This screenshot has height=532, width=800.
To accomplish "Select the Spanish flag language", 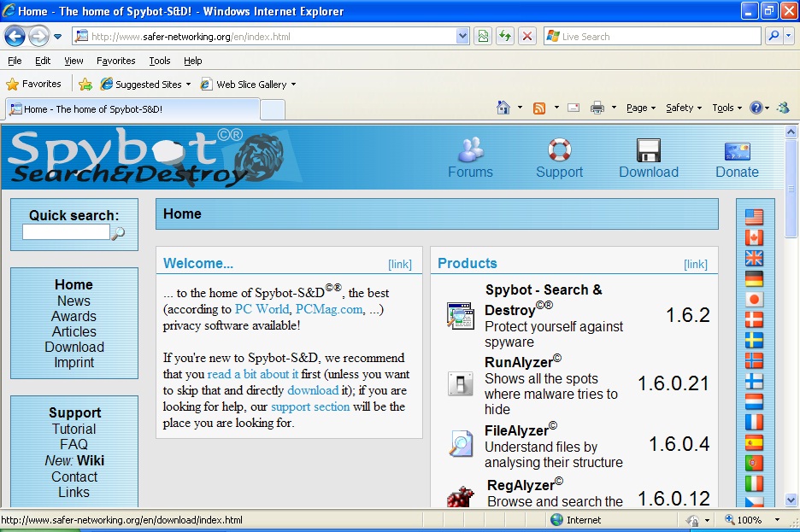I will [754, 442].
